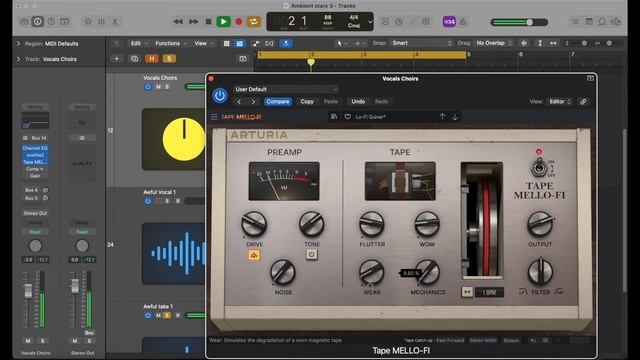Click the DRIVE knob
Screen dimensions: 640x360
point(254,224)
